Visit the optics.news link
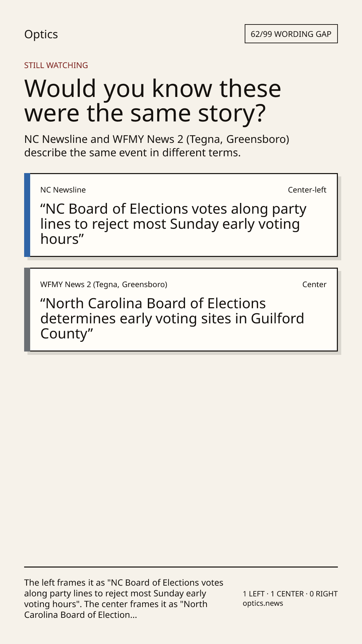This screenshot has height=644, width=362. tap(263, 603)
